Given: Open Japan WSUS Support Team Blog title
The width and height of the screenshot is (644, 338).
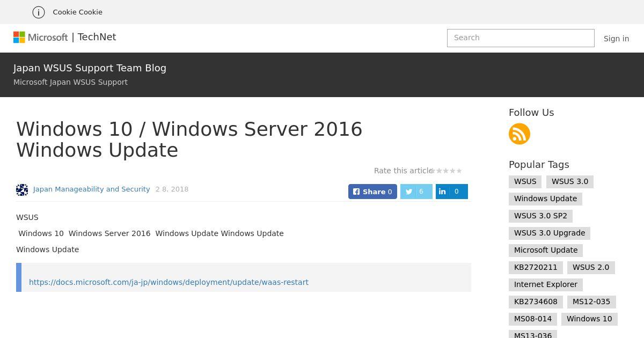Looking at the screenshot, I should point(90,68).
